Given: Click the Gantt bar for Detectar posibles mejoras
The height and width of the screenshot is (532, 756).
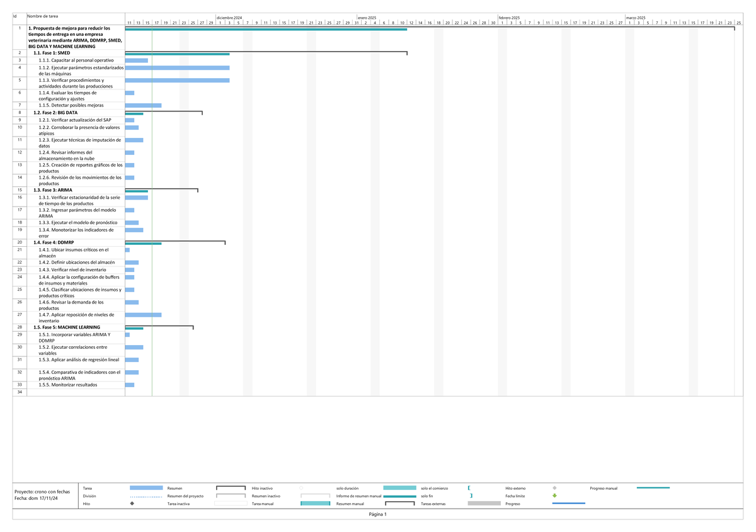Looking at the screenshot, I should [x=144, y=106].
